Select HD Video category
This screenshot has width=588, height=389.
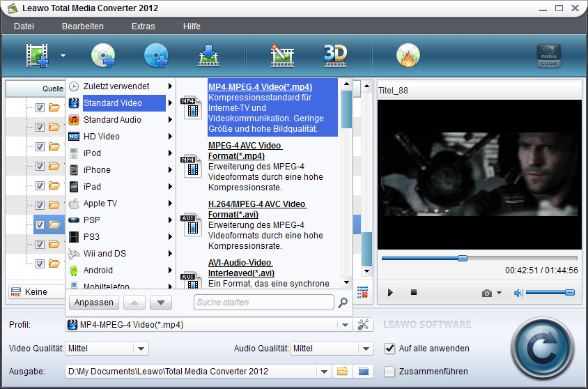coord(102,136)
